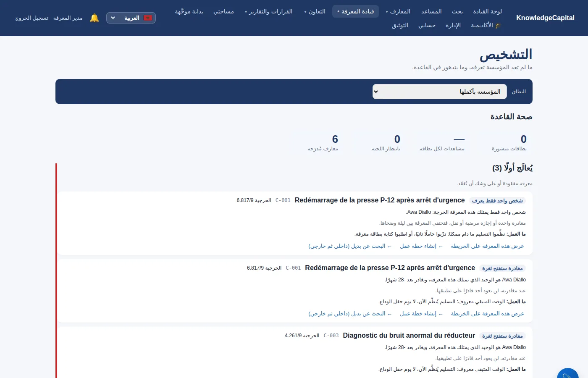Image resolution: width=588 pixels, height=378 pixels.
Task: Collapse the قيادة المعرفة menu
Action: [x=355, y=11]
